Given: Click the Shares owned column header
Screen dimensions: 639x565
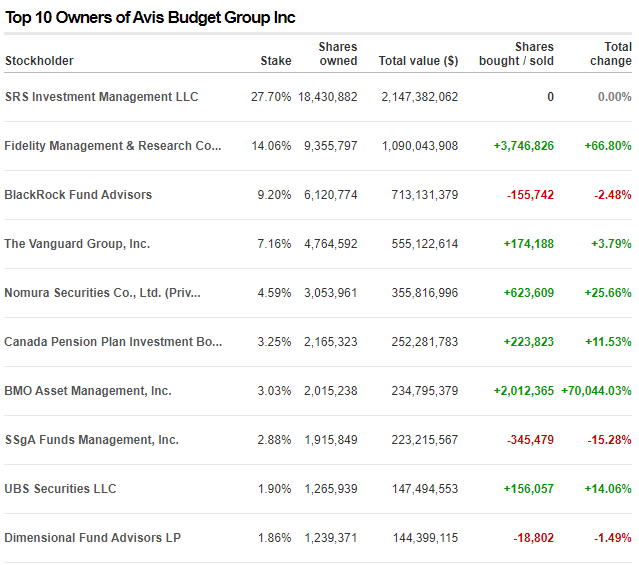Looking at the screenshot, I should point(338,54).
